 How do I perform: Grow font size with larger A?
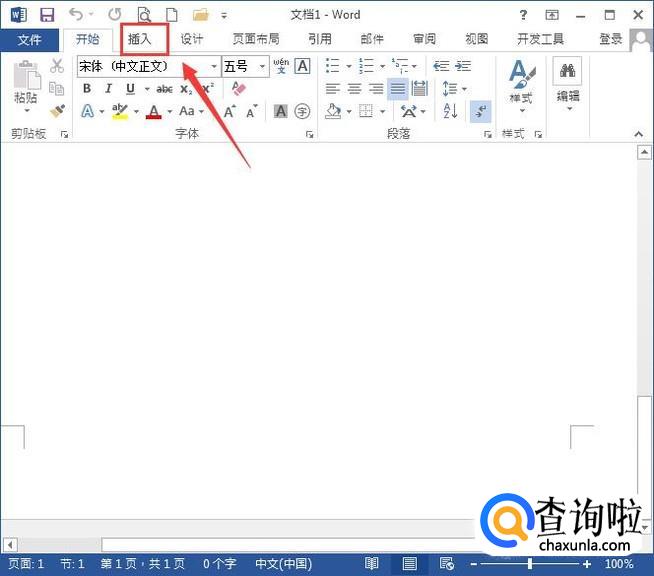click(x=229, y=111)
